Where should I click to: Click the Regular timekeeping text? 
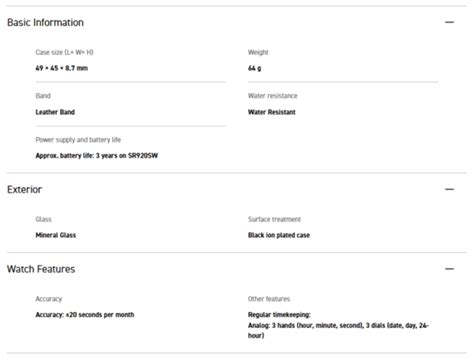click(x=279, y=315)
